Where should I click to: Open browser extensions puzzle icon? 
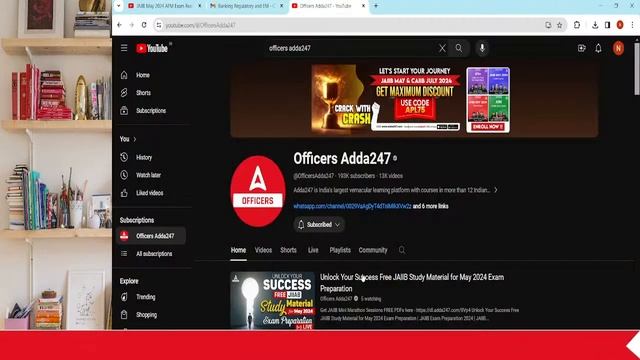(577, 25)
